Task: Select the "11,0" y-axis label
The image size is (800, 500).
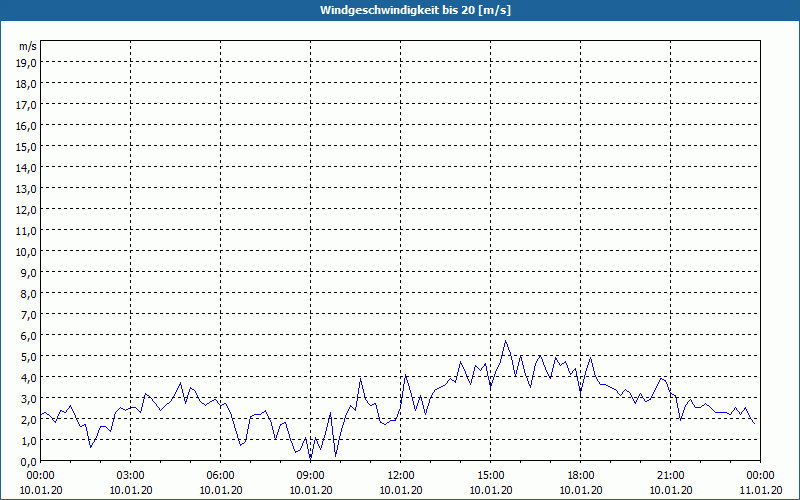Action: [x=27, y=231]
